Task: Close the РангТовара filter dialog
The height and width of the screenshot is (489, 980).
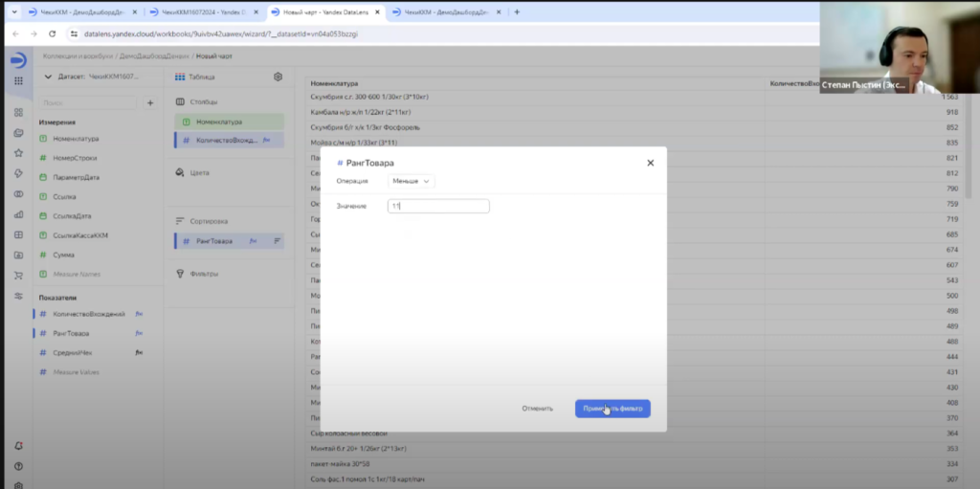Action: click(x=650, y=163)
